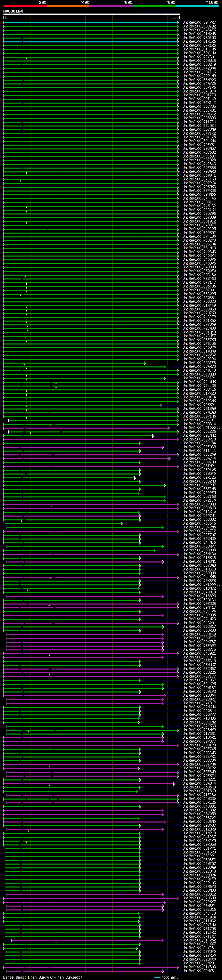Select the UniRef100_A5GTE8 label
This screenshot has width=222, height=980.
click(x=199, y=363)
